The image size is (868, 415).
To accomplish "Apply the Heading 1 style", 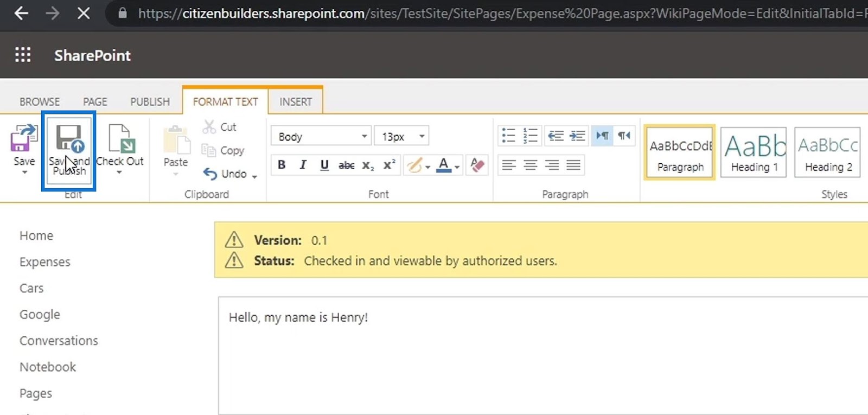I will (x=755, y=152).
